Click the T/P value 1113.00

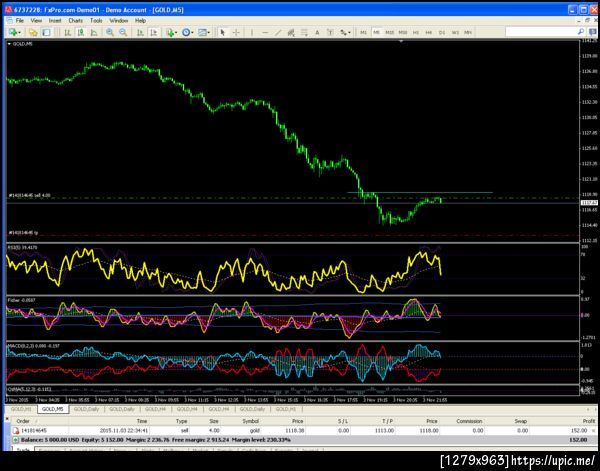click(384, 430)
